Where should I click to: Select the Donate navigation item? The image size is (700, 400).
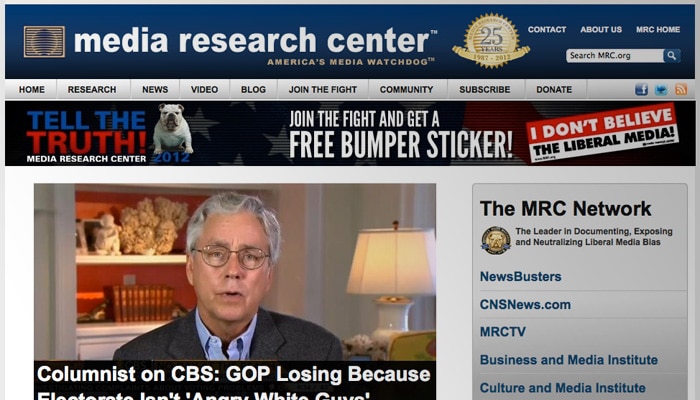tap(554, 89)
